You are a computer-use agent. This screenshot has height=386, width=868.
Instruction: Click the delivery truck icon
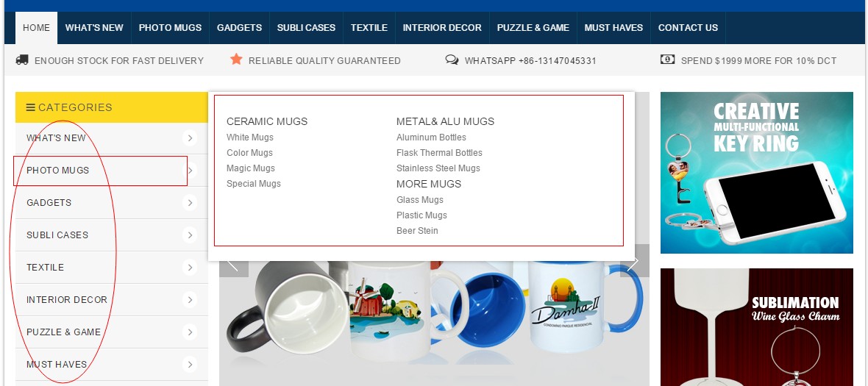tap(22, 60)
